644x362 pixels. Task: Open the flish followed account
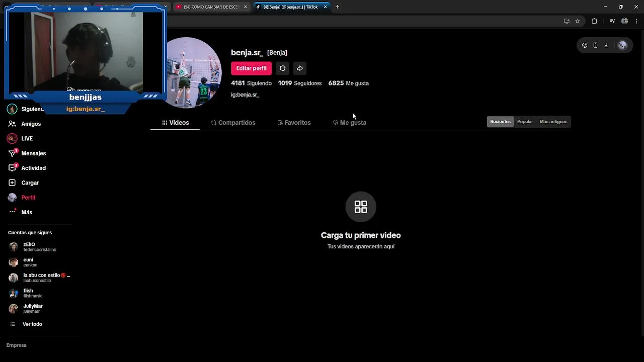click(x=39, y=293)
